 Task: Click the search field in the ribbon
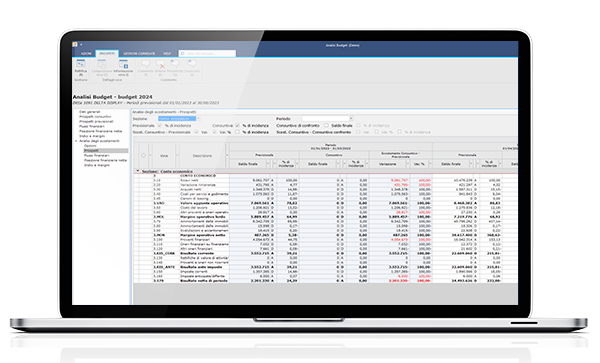[207, 54]
